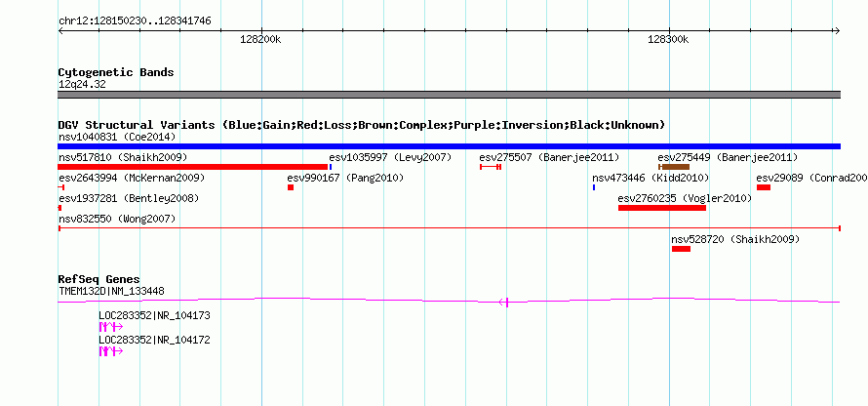This screenshot has height=406, width=868.
Task: Click the TMEM132D gene exon arrow glyph
Action: 504,302
